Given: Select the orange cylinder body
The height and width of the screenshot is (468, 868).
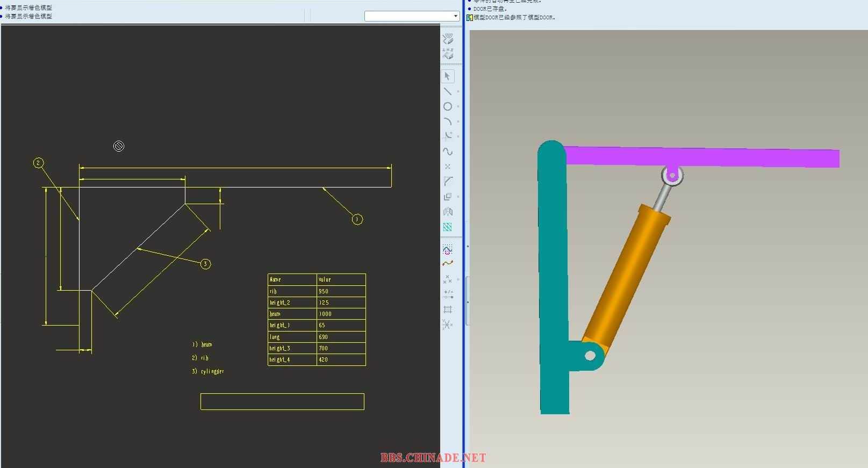Looking at the screenshot, I should [x=626, y=274].
